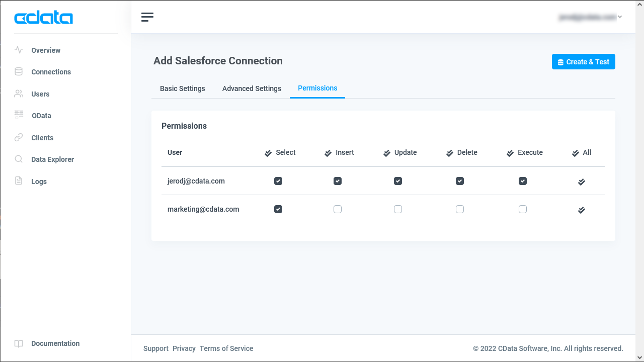Enable Update for marketing@cdata.com
Screen dimensions: 644x362
(x=398, y=209)
